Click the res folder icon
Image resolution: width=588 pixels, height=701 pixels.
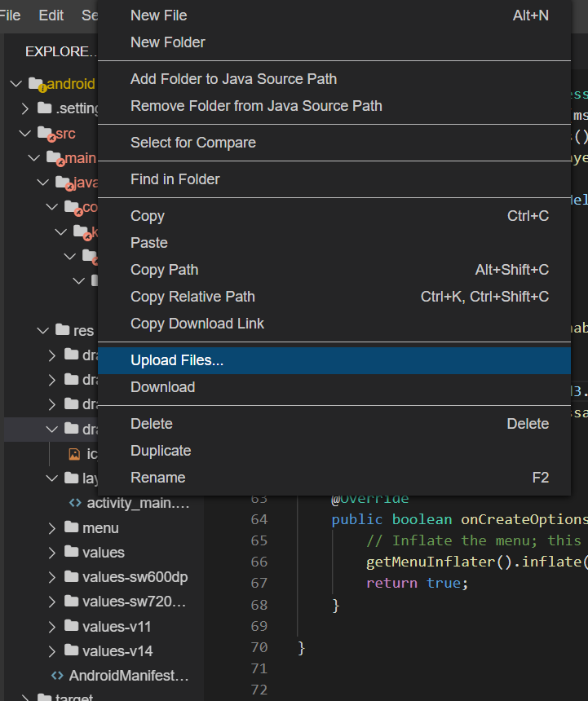62,330
